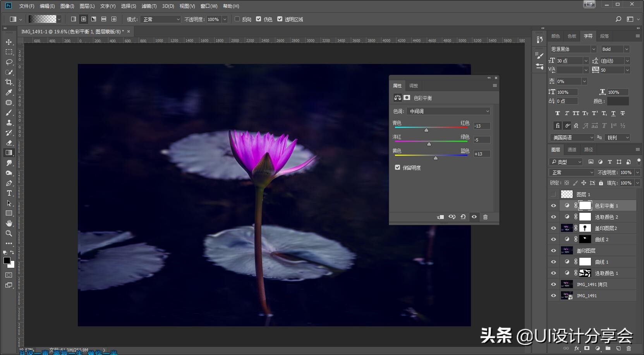Select the Crop tool
Viewport: 644px width, 355px height.
click(x=9, y=82)
